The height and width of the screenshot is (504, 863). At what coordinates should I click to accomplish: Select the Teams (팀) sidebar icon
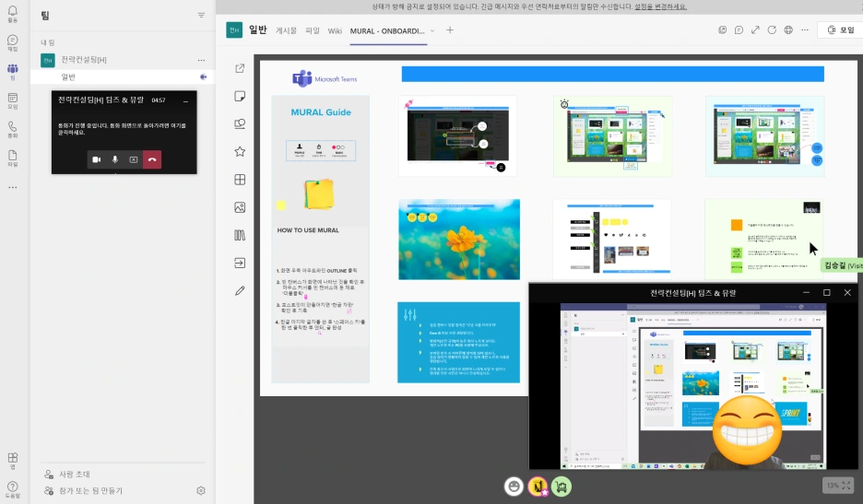point(12,72)
